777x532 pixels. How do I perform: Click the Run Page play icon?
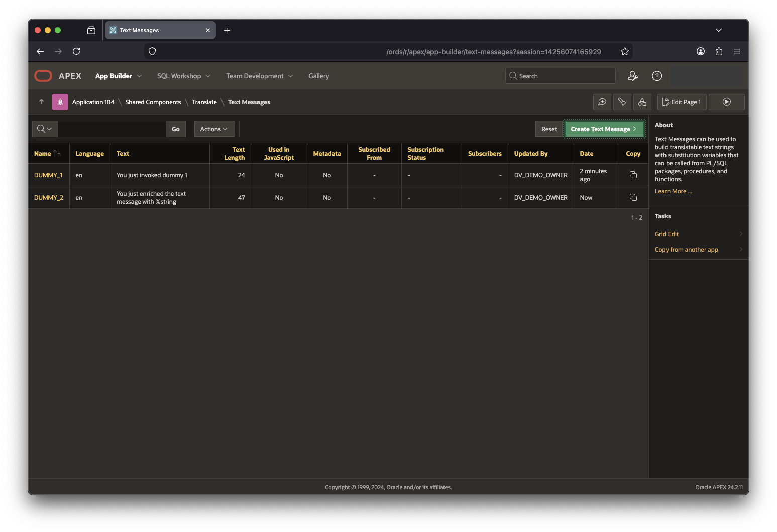(726, 102)
